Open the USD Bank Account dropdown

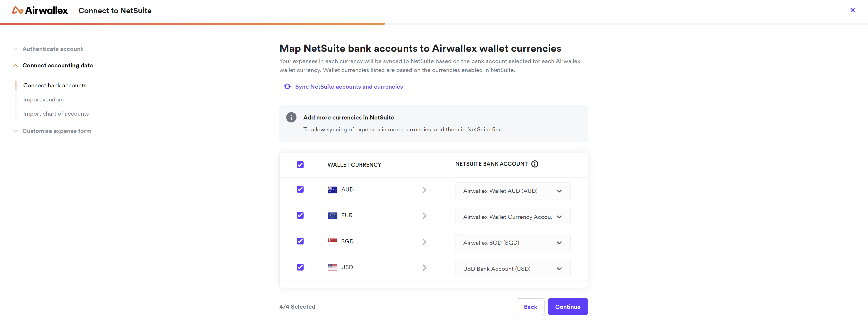pyautogui.click(x=512, y=269)
